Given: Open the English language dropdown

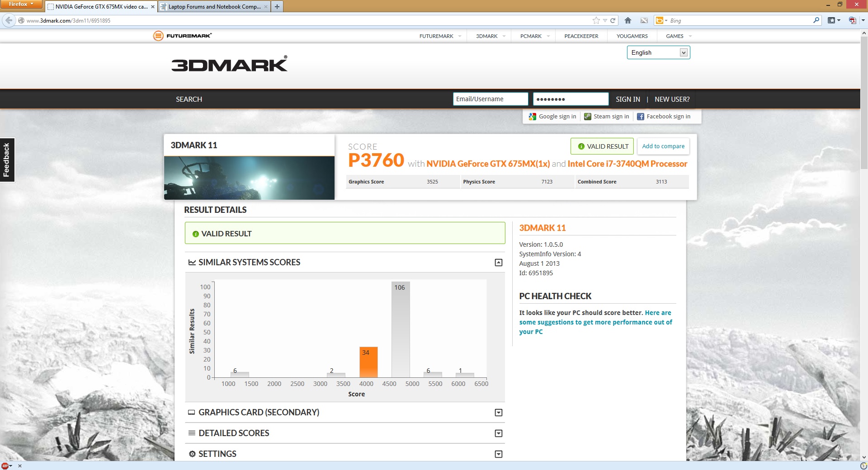Looking at the screenshot, I should 658,53.
